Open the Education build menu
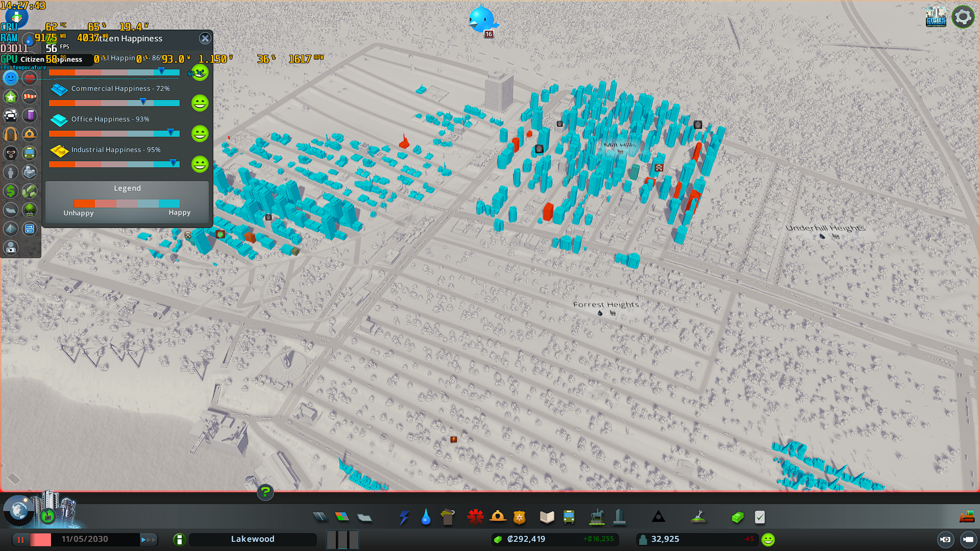 coord(547,517)
